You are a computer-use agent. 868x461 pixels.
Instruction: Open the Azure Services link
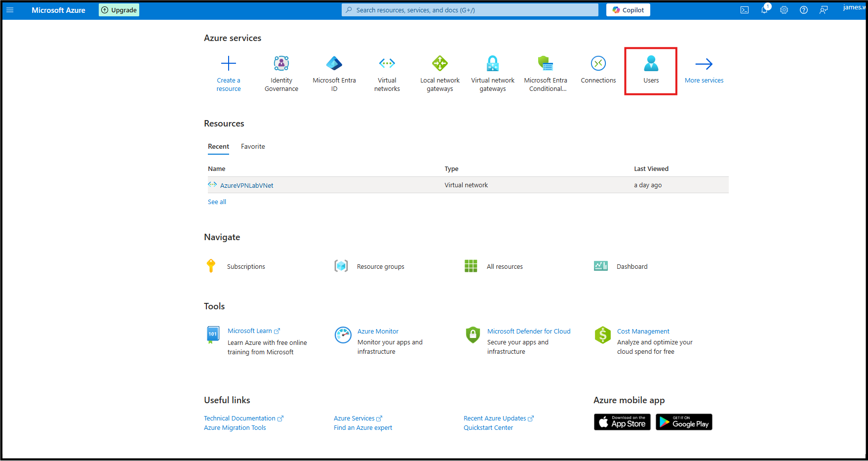coord(358,418)
